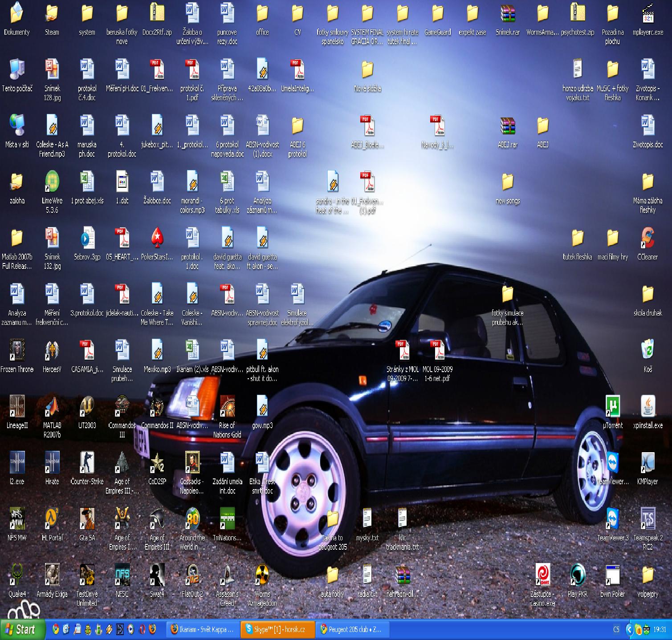Select the MATLAB R2007b shortcut
Viewport: 672px width, 640px height.
(52, 407)
